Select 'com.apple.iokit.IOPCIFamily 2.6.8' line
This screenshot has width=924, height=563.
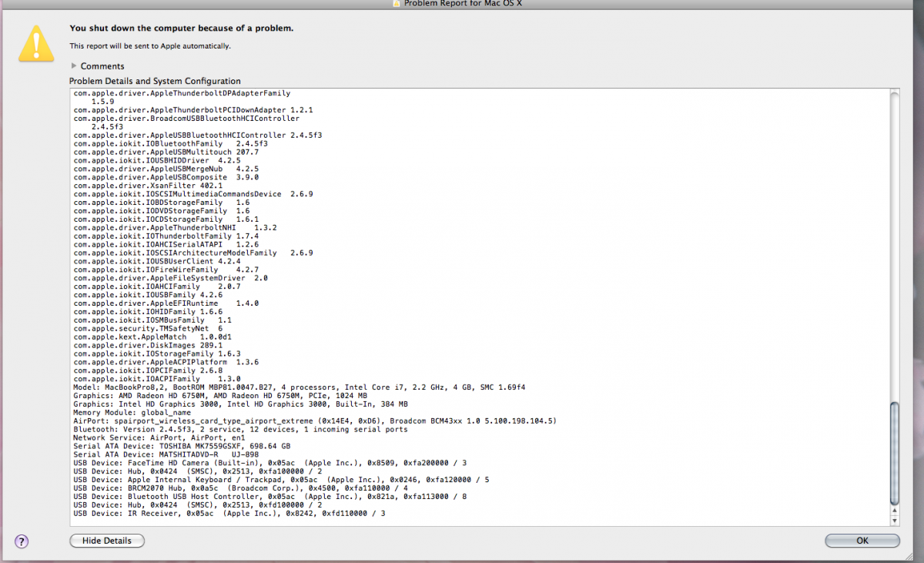[148, 370]
